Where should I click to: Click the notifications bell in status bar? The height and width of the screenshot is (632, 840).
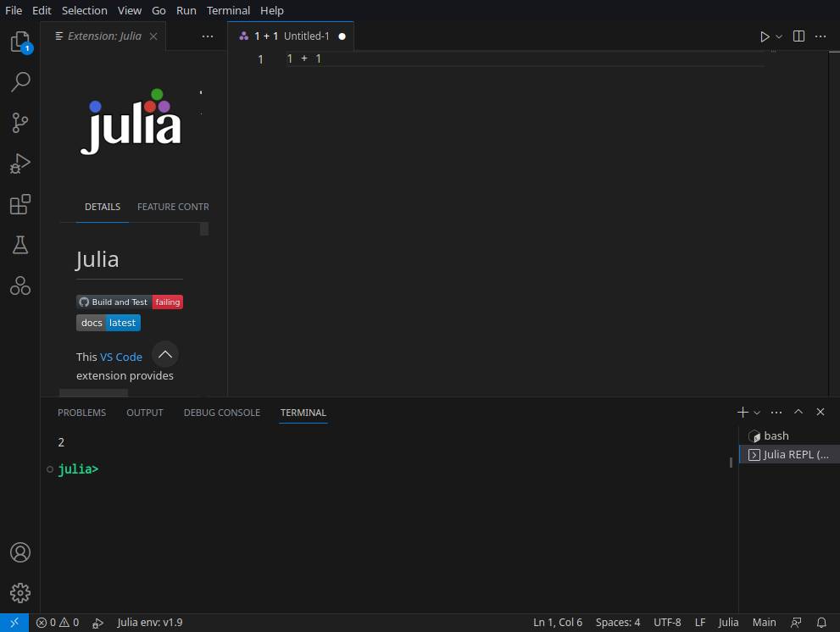pos(821,623)
